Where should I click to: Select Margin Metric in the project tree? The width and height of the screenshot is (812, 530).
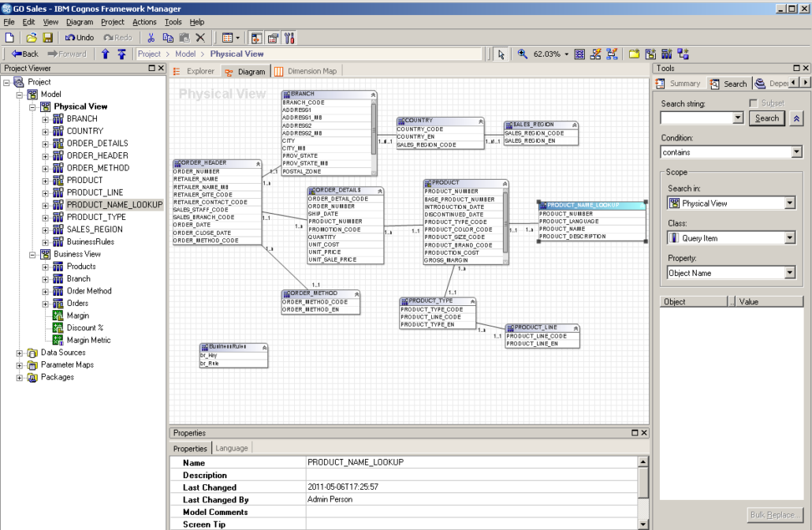click(88, 340)
